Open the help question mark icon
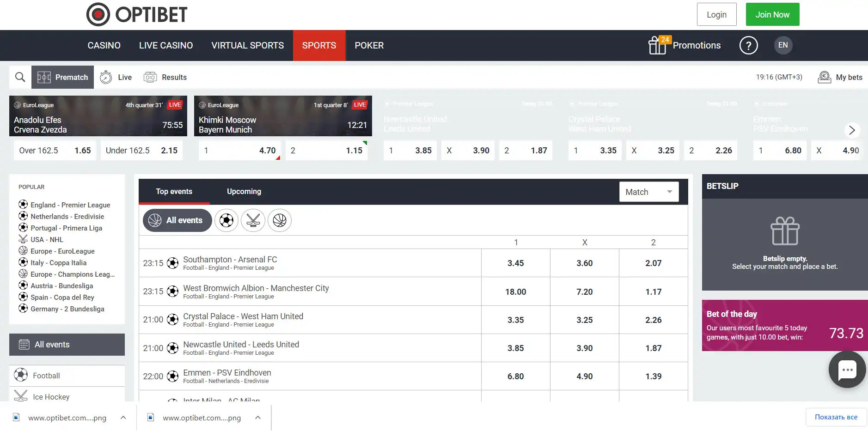The image size is (868, 431). pos(748,45)
